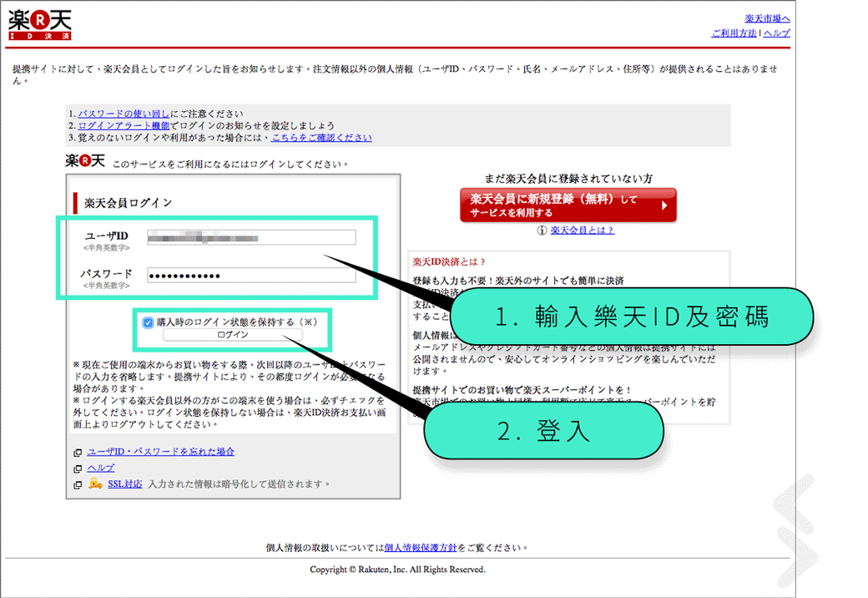The width and height of the screenshot is (868, 598).
Task: Click the ログイン button
Action: [233, 334]
